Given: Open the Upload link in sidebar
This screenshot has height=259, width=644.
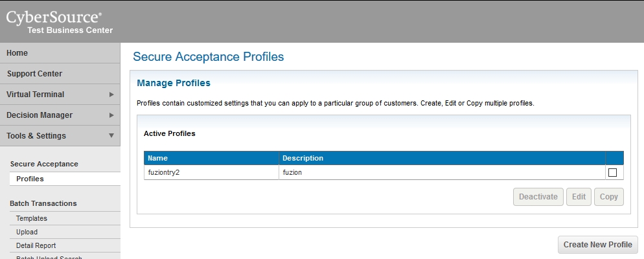Looking at the screenshot, I should [27, 232].
